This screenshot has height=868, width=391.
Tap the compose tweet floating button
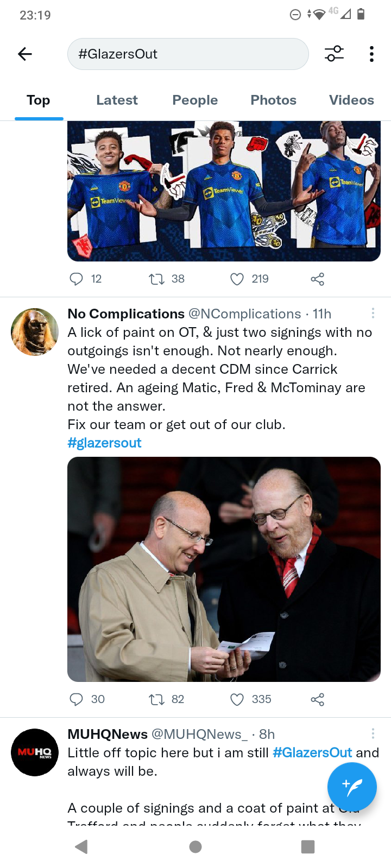352,787
